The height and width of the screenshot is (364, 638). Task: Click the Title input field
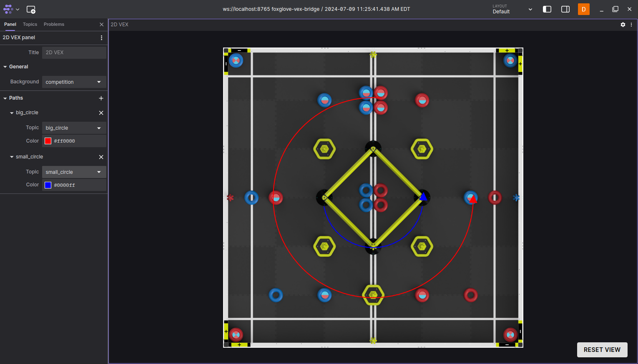(x=74, y=53)
